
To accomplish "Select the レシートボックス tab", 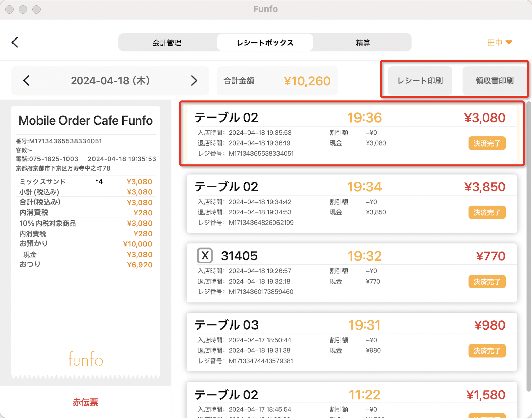I will (x=265, y=43).
